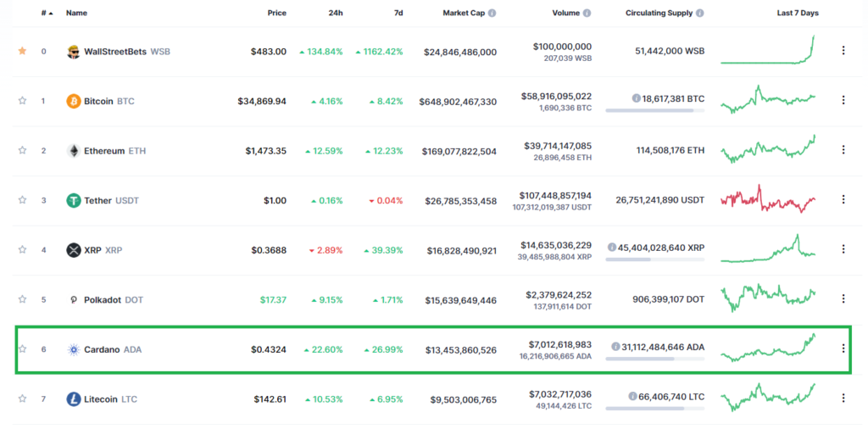Sort table by rank # column

(x=47, y=13)
